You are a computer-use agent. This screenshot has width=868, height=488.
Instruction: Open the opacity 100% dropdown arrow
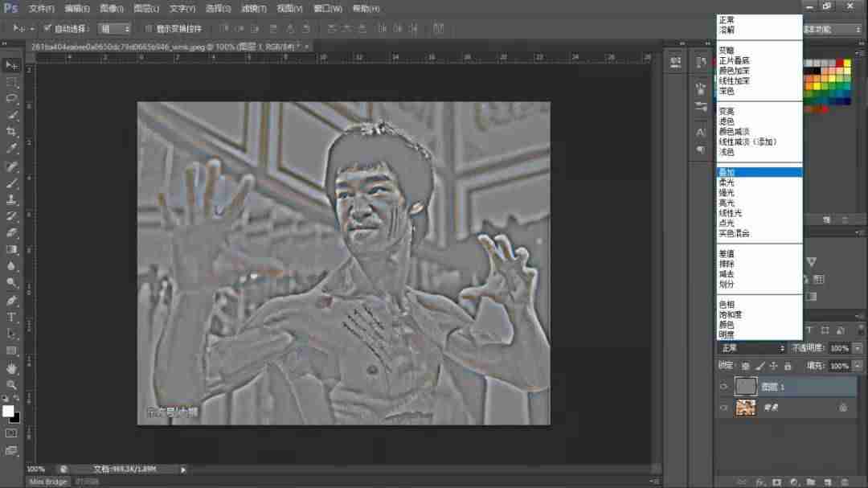point(858,348)
